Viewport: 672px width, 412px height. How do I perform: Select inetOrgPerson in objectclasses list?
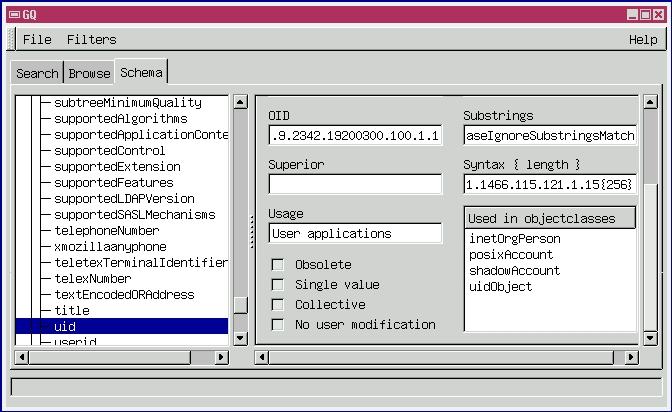tap(514, 239)
